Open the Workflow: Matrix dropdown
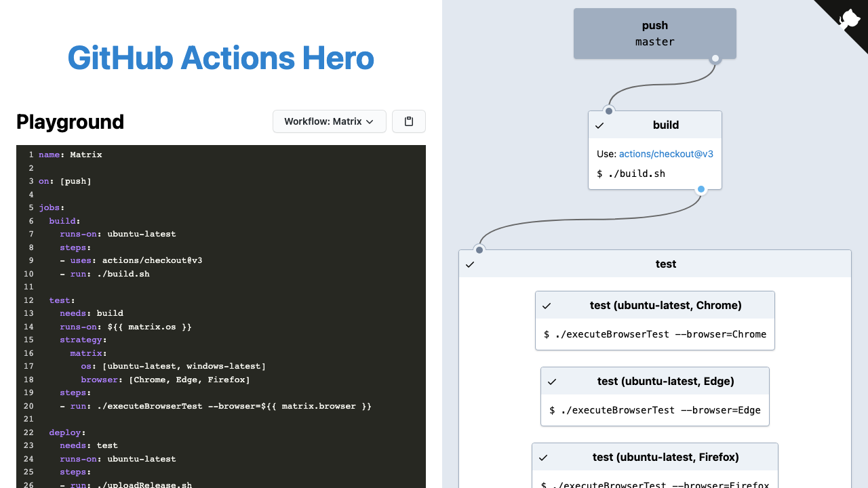 329,121
